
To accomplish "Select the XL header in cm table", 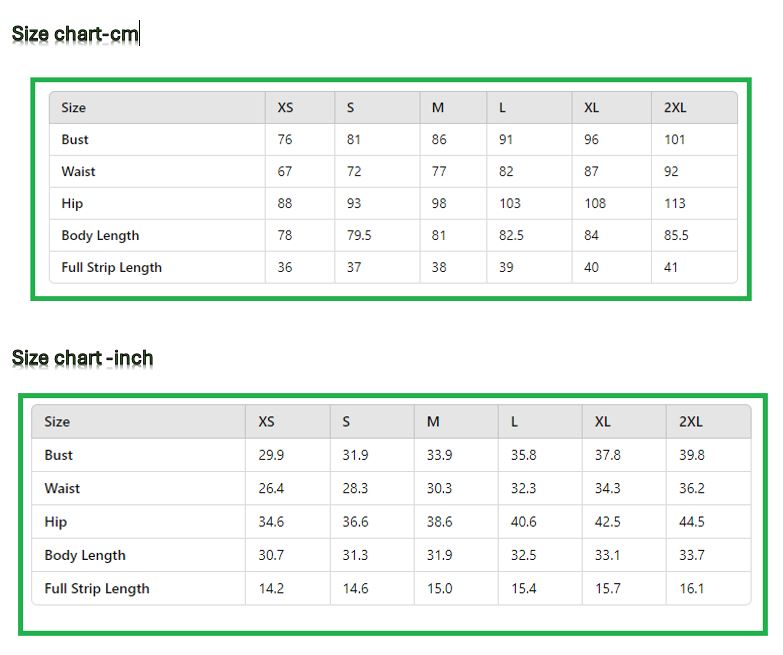I will tap(592, 108).
